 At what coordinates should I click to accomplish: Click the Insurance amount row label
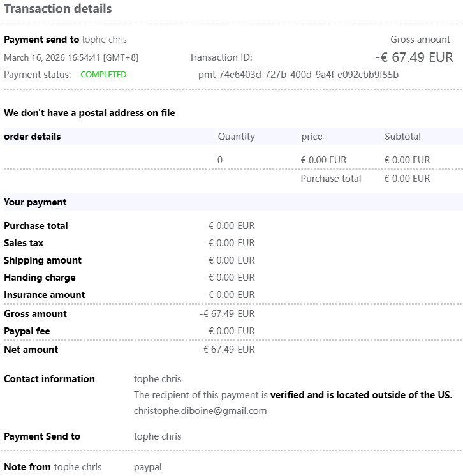(45, 295)
